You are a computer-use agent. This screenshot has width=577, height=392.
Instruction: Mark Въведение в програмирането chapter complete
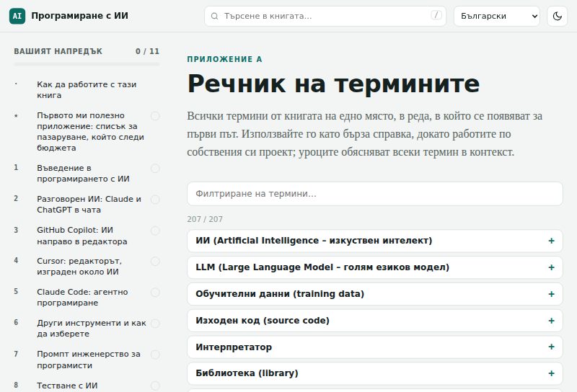[x=155, y=169]
